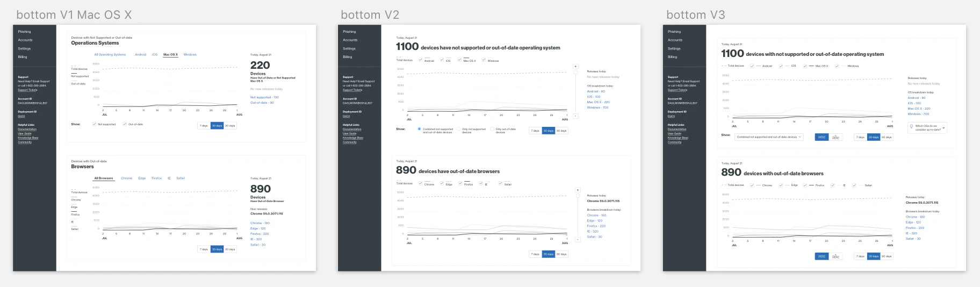Select the line chart view icon in V3 OS card
This screenshot has width=980, height=287.
tap(836, 137)
